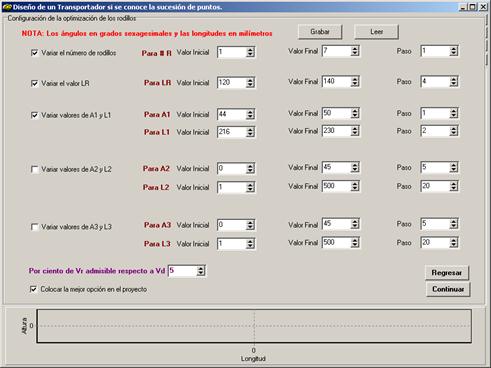Viewport: 491px width, 368px height.
Task: Step the Para # R Paso spinner
Action: [454, 51]
